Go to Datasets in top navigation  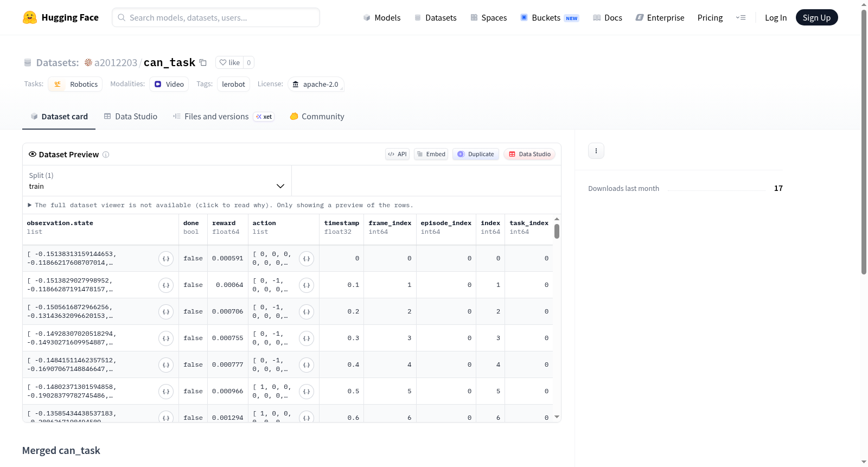tap(435, 17)
